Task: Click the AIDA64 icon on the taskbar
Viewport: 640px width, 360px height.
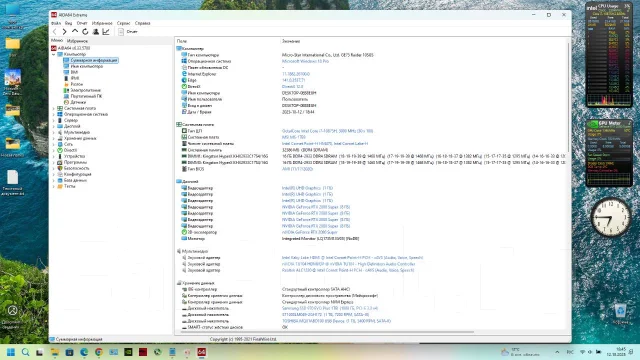Action: [202, 352]
